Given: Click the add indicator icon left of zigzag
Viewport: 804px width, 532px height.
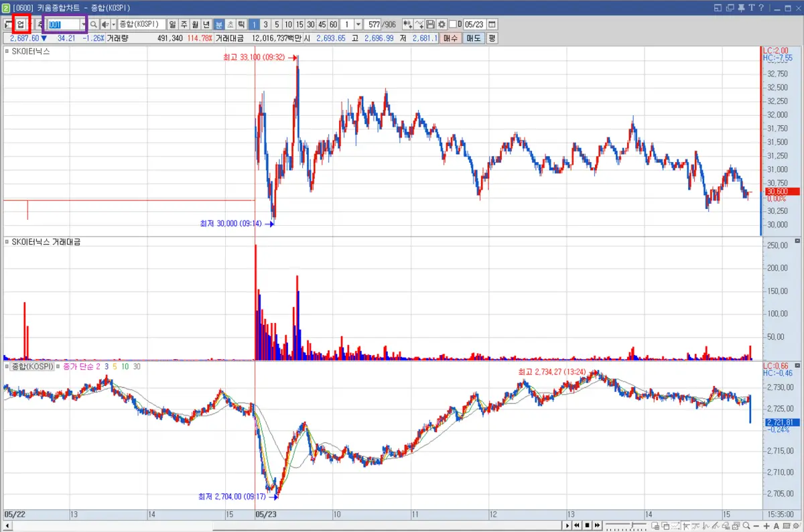Looking at the screenshot, I should click(407, 24).
